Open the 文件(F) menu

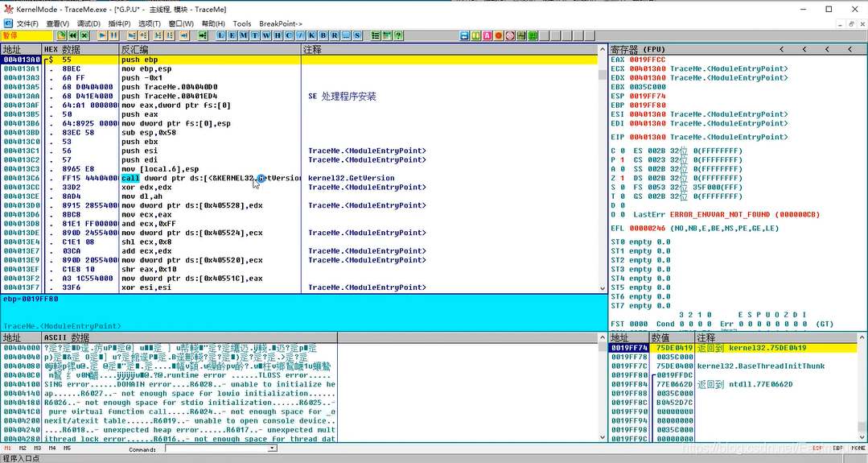(x=27, y=23)
